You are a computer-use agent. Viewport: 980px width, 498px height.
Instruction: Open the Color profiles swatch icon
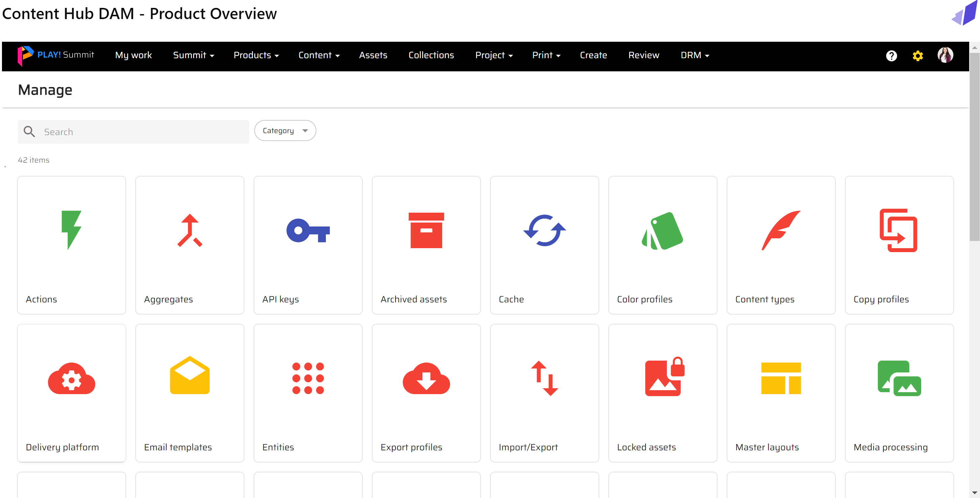(x=662, y=230)
